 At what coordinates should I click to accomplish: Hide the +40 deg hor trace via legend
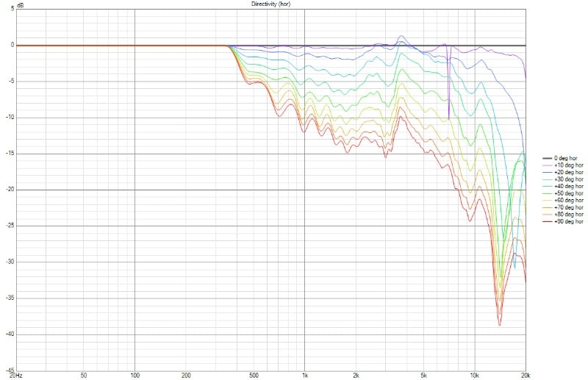(x=570, y=186)
